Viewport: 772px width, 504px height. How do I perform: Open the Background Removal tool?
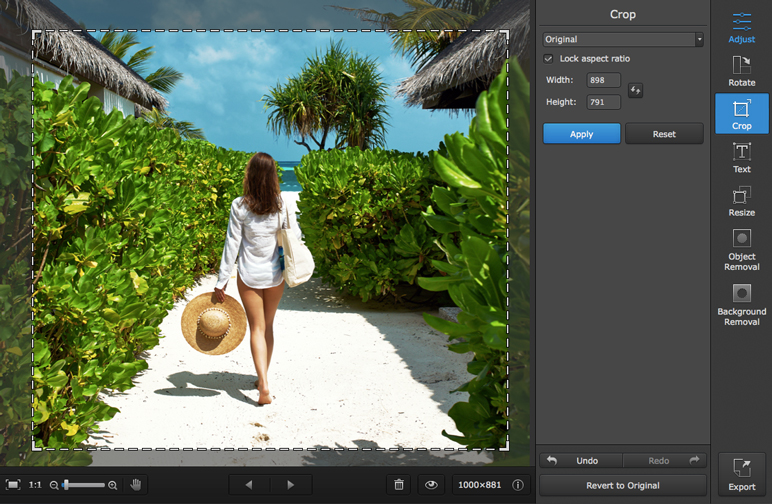point(741,303)
